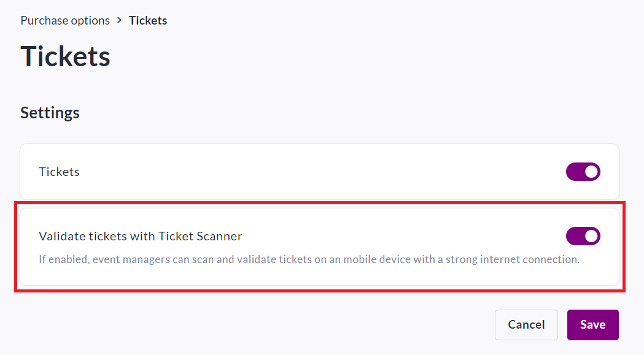Click the white knob on Ticket Scanner switch
The image size is (644, 355).
coord(591,236)
